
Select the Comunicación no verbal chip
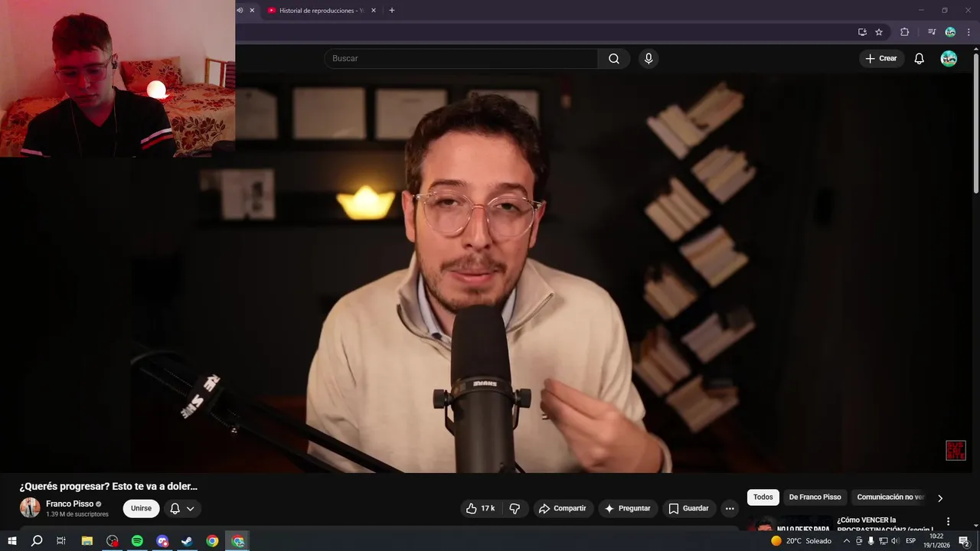[890, 497]
